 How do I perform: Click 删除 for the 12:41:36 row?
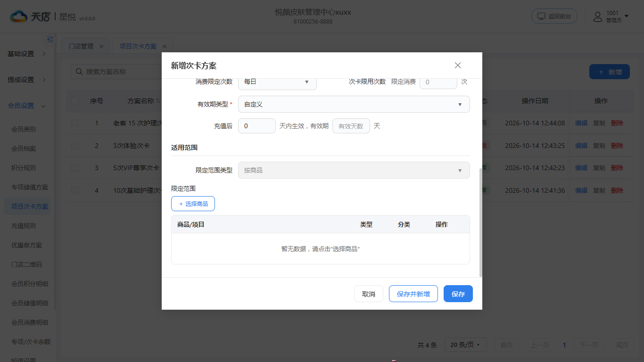pyautogui.click(x=617, y=190)
